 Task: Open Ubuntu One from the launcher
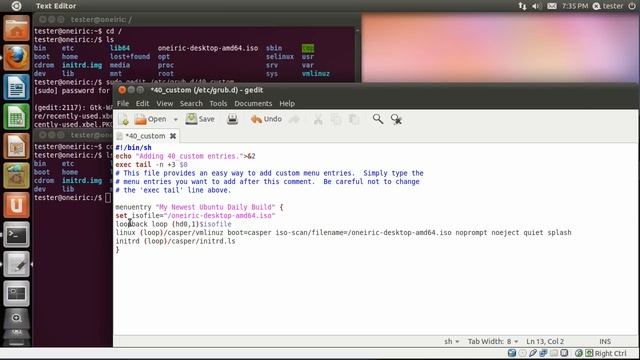click(x=16, y=205)
